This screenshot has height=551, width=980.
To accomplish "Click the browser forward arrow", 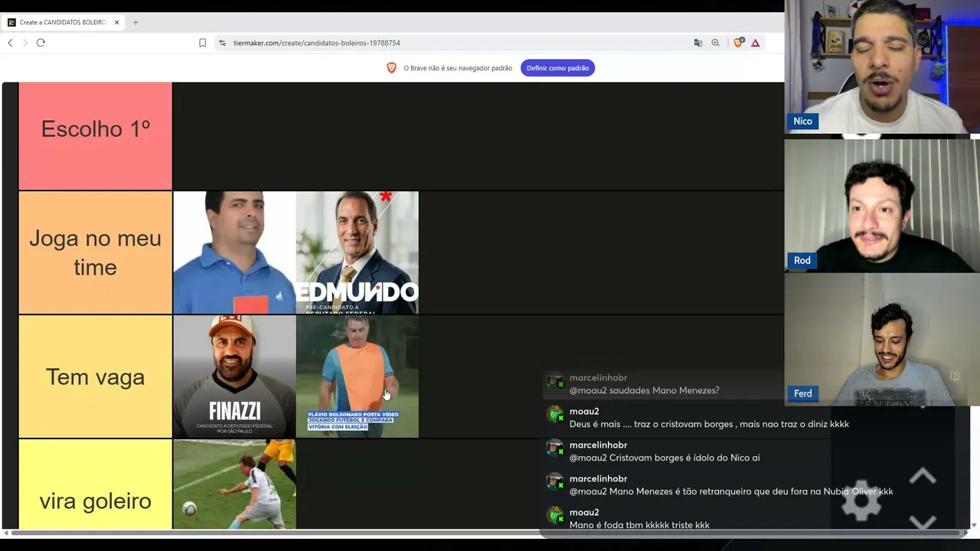I will (25, 43).
